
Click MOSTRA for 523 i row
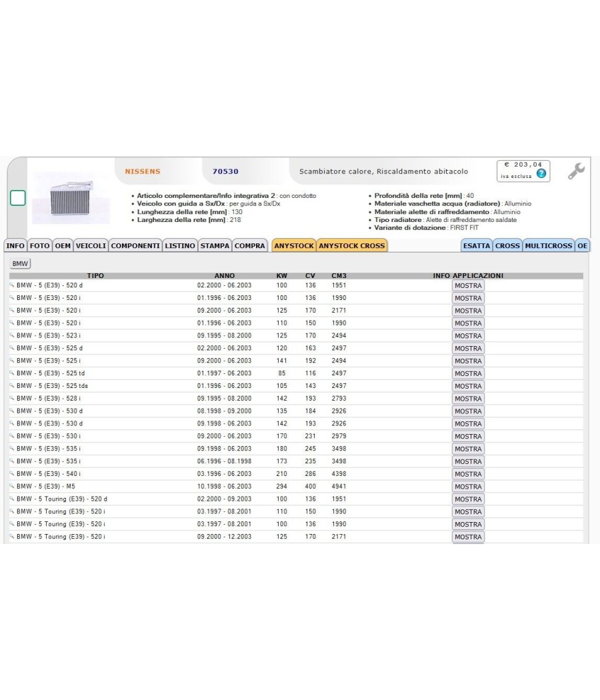pos(468,336)
